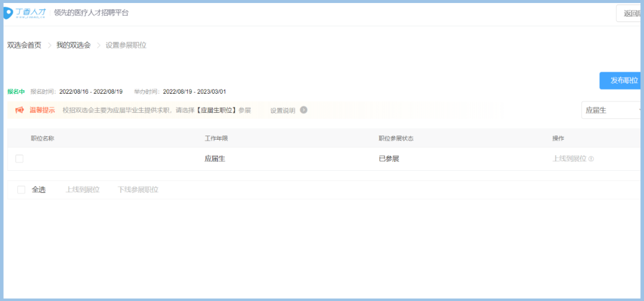Click the 应届生 cell in the table row
The width and height of the screenshot is (644, 301).
tap(215, 159)
